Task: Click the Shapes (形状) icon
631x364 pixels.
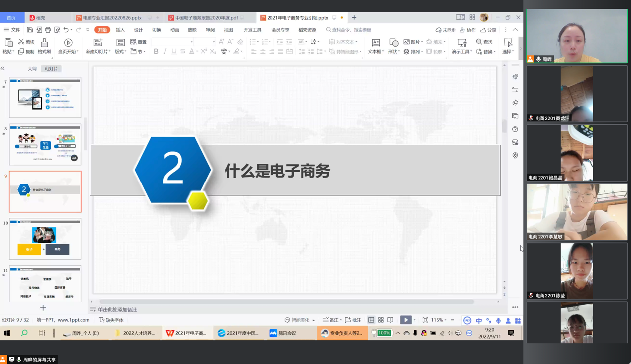Action: [x=393, y=43]
